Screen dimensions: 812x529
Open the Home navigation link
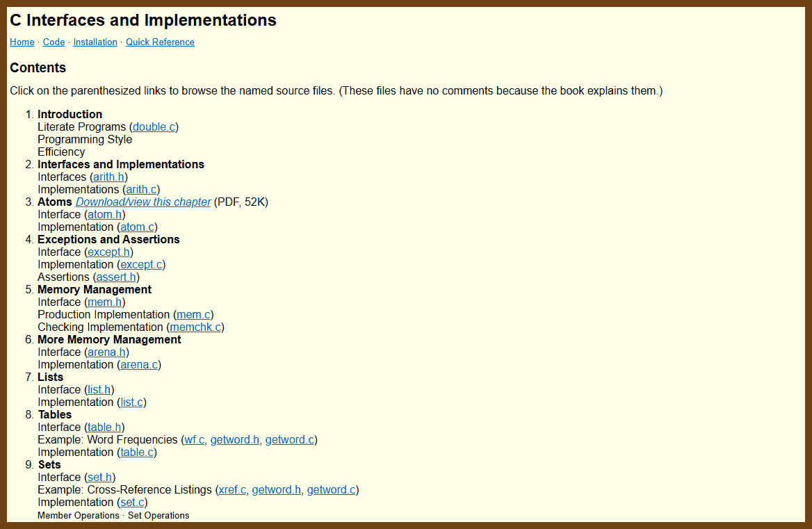point(22,42)
